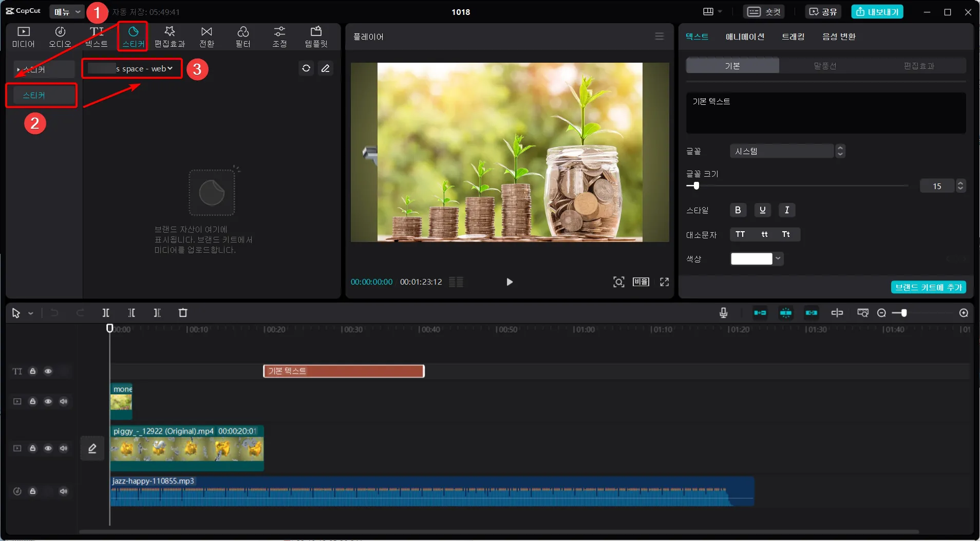The width and height of the screenshot is (980, 541).
Task: Toggle Underline style
Action: click(x=763, y=210)
